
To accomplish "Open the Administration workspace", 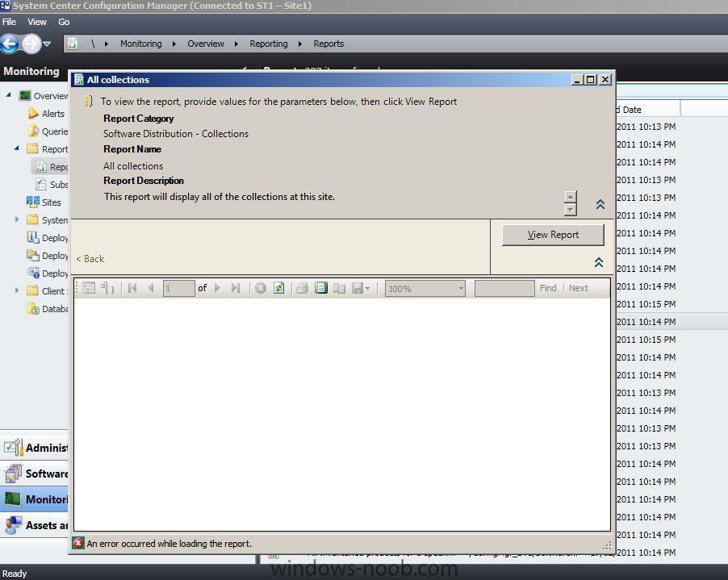I will 35,448.
